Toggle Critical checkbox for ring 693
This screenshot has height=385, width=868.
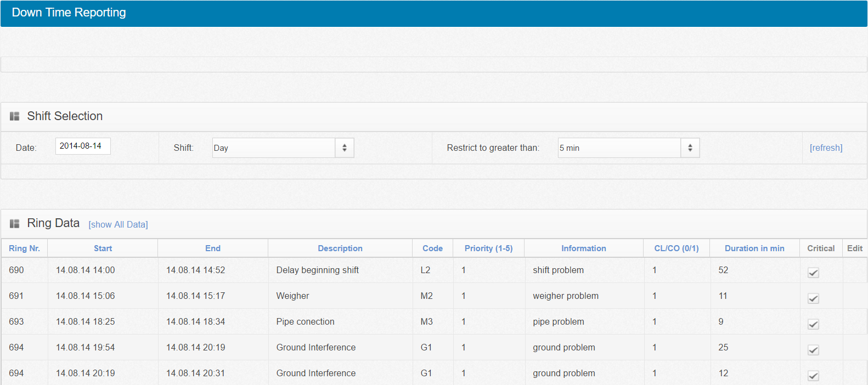coord(813,324)
